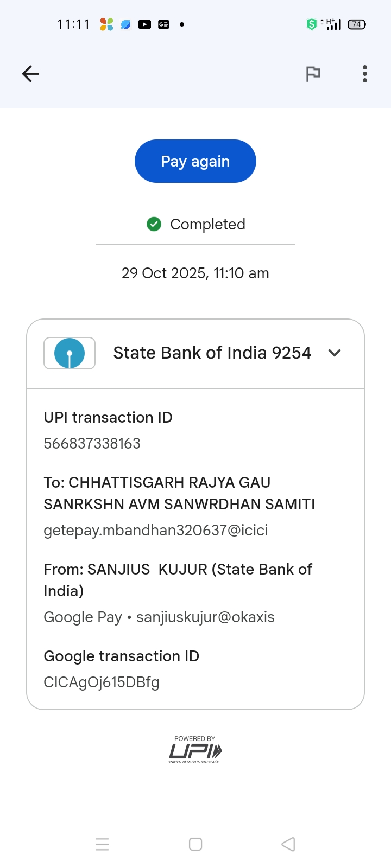
Task: Tap the battery indicator in status bar
Action: [x=357, y=24]
